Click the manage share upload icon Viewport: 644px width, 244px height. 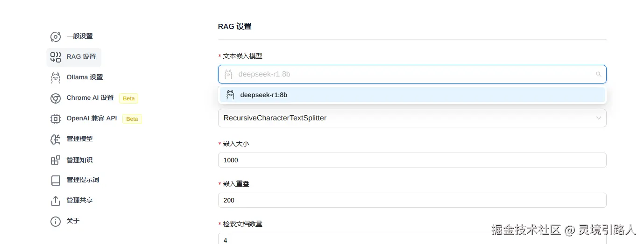click(56, 201)
